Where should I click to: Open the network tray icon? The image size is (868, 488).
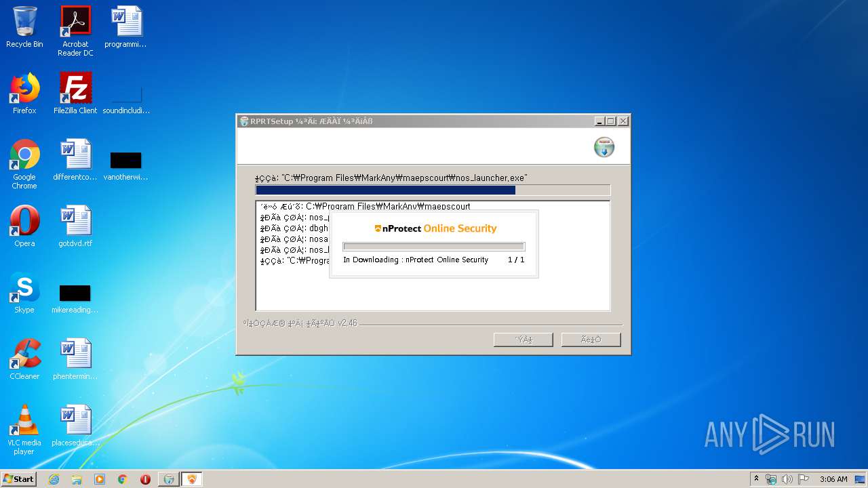tap(771, 479)
